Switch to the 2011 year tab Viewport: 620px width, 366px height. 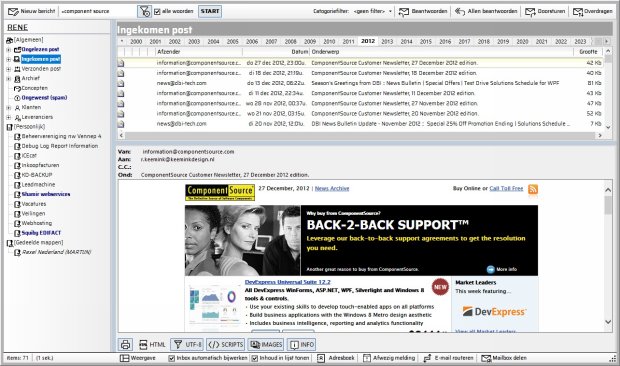[348, 42]
